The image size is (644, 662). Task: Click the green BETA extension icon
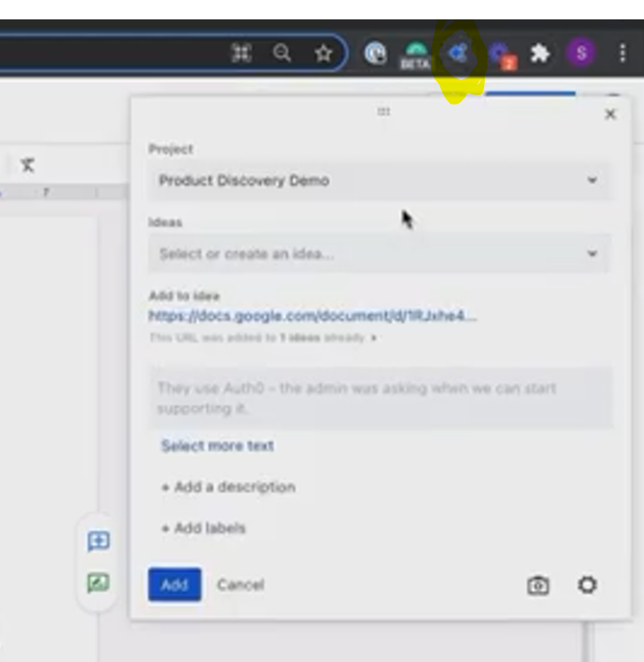pos(416,55)
